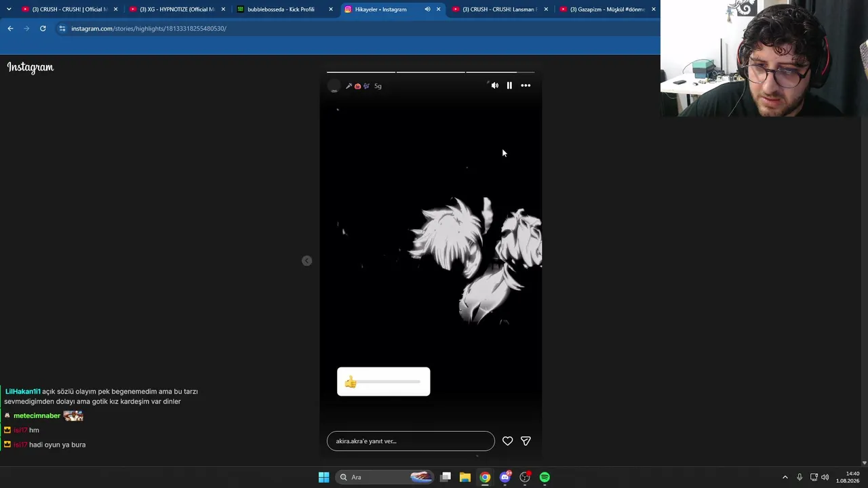Click the instagram.com address bar URL
The width and height of the screenshot is (868, 488).
(x=149, y=28)
